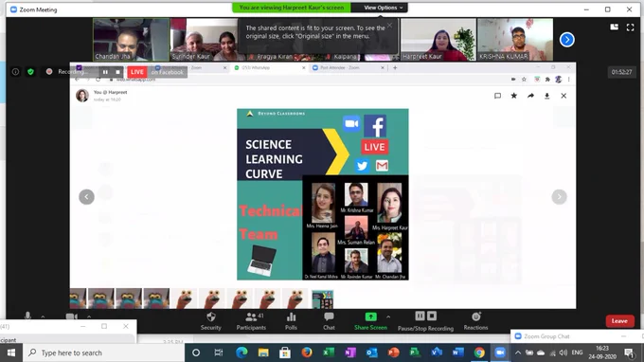Screen dimensions: 644x362
Task: Open the Chrome extensions puzzle icon
Action: 547,80
